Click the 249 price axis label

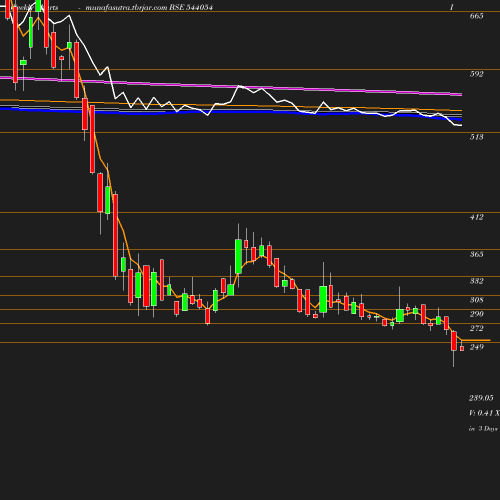(476, 347)
